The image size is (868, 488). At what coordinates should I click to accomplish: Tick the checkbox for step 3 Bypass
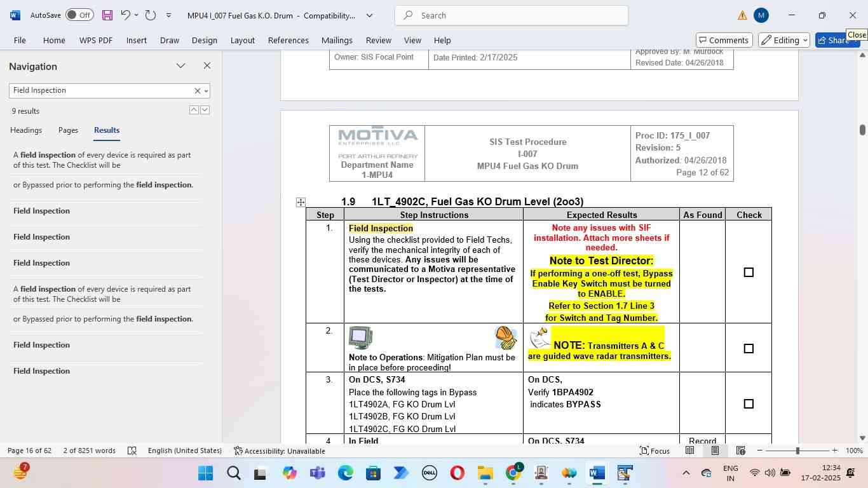749,404
